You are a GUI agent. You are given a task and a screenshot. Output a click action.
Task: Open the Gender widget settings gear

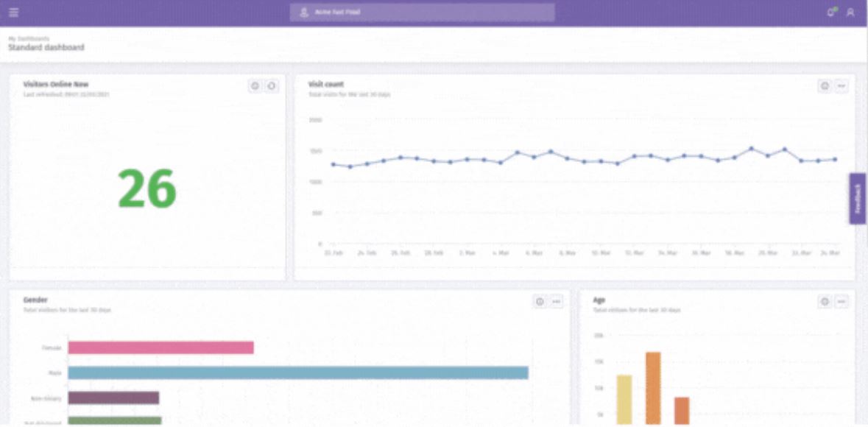point(538,302)
